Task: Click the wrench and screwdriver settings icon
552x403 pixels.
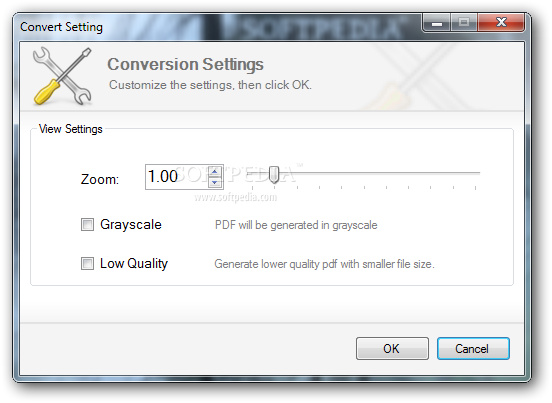Action: click(62, 76)
